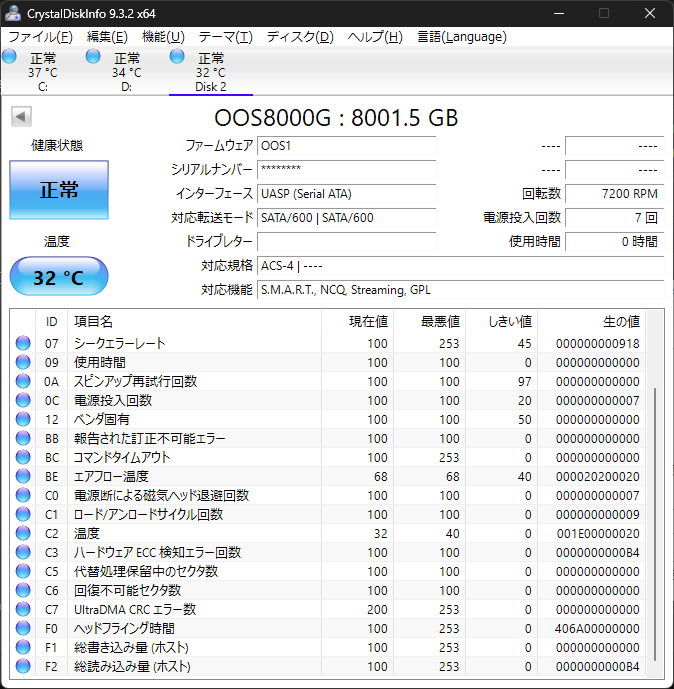Click the 対応機能 field S.M.A.R.T., NCQ

[460, 290]
